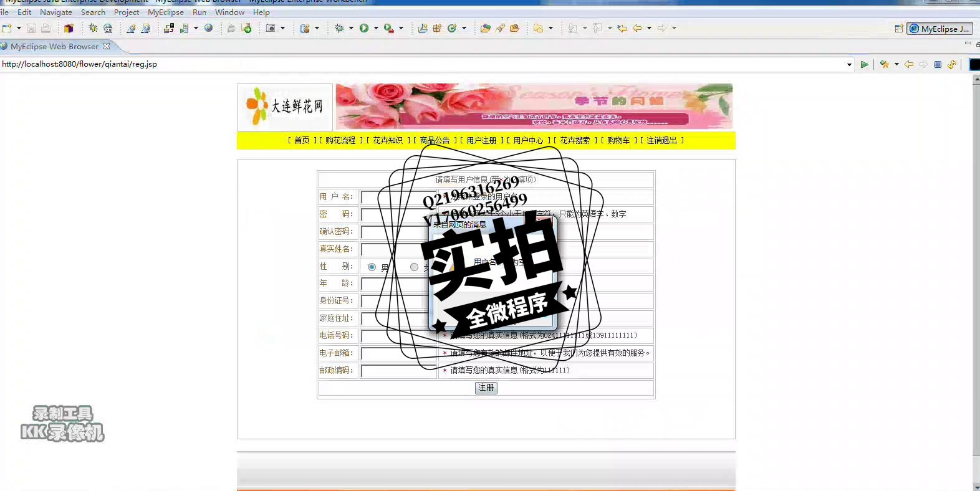This screenshot has width=980, height=491.
Task: Click the browser Stop loading icon
Action: [938, 64]
